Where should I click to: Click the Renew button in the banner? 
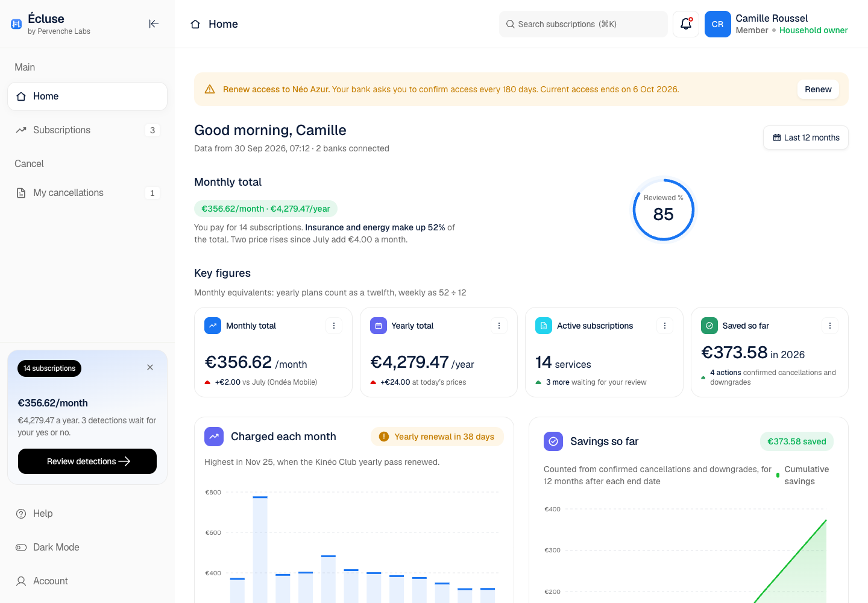click(x=818, y=89)
